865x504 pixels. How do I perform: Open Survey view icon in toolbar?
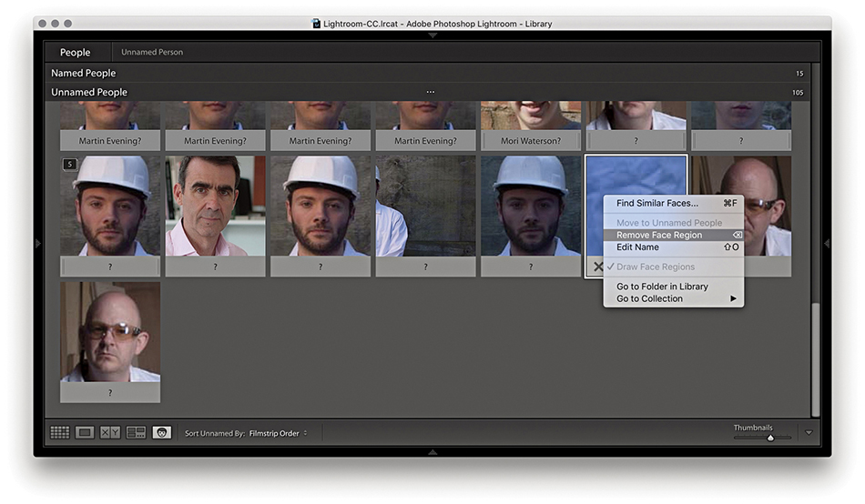coord(136,433)
